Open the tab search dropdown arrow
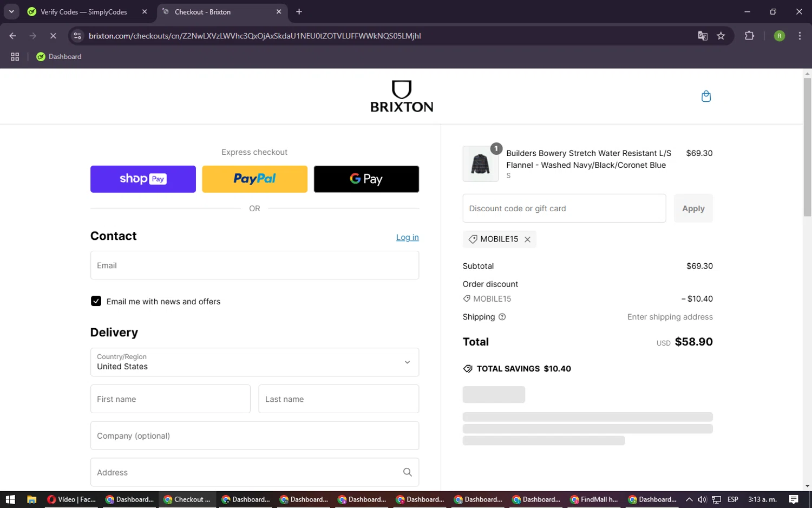This screenshot has height=508, width=812. tap(11, 11)
